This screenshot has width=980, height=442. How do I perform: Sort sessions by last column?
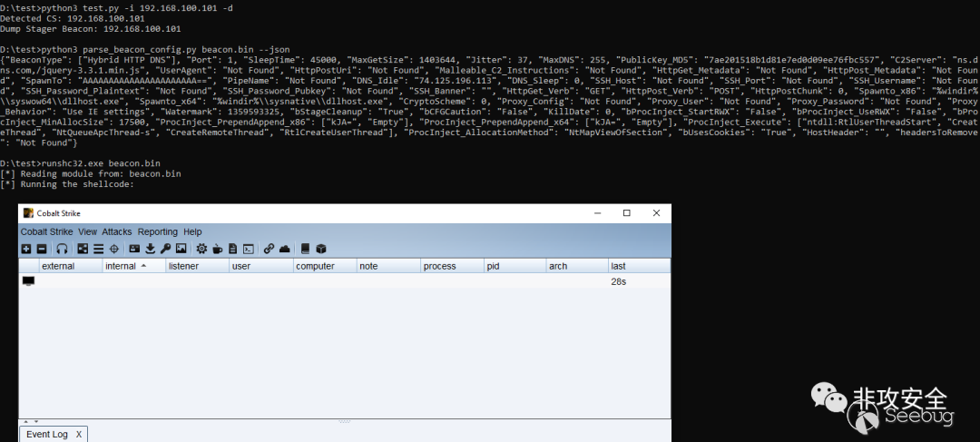pyautogui.click(x=640, y=266)
